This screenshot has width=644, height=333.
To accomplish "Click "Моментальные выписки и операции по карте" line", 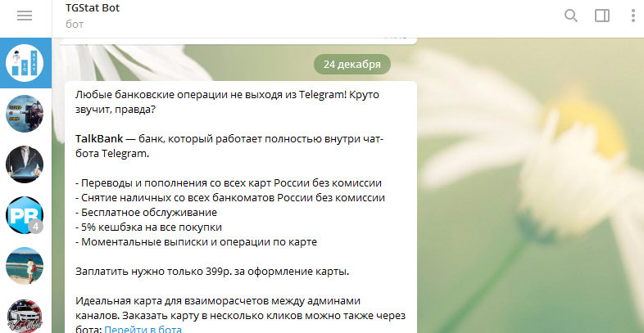I will click(x=197, y=242).
